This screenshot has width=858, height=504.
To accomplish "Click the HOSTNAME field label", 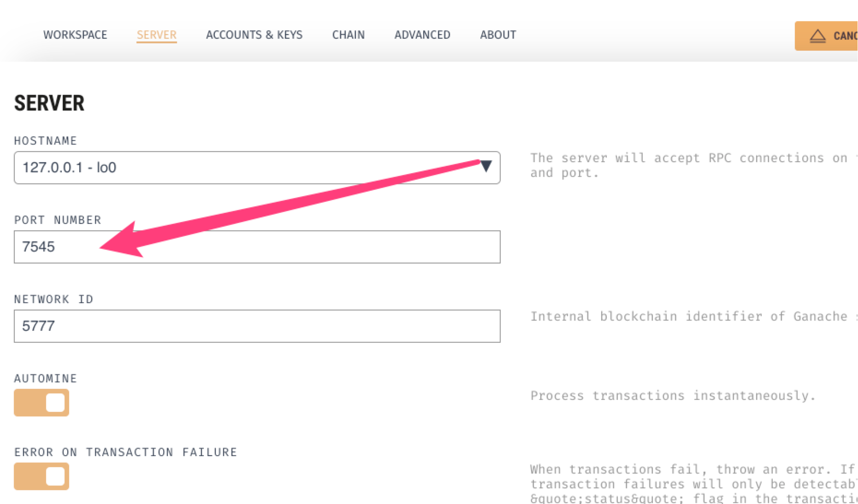I will 45,141.
